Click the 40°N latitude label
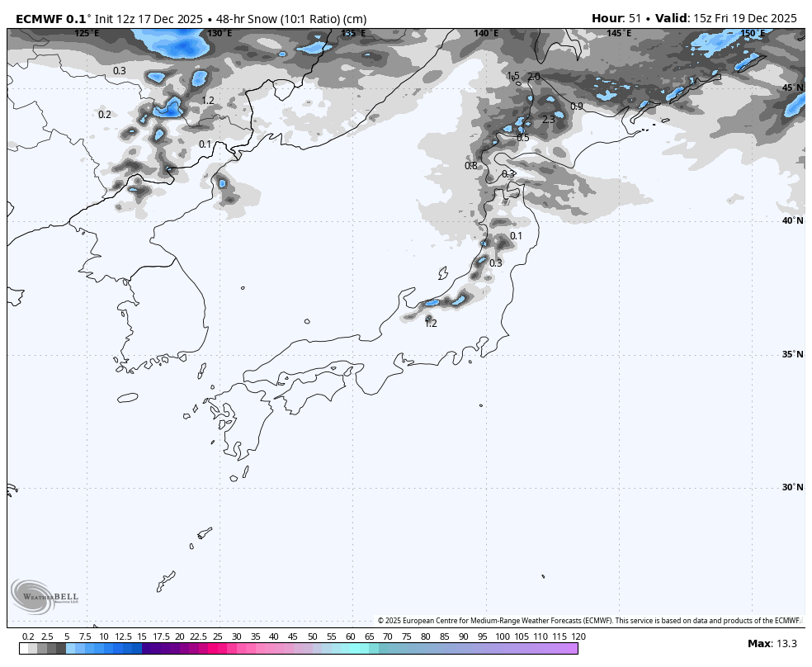 792,220
